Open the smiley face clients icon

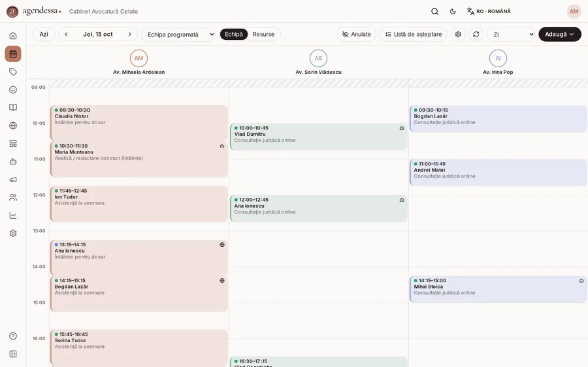click(x=13, y=89)
